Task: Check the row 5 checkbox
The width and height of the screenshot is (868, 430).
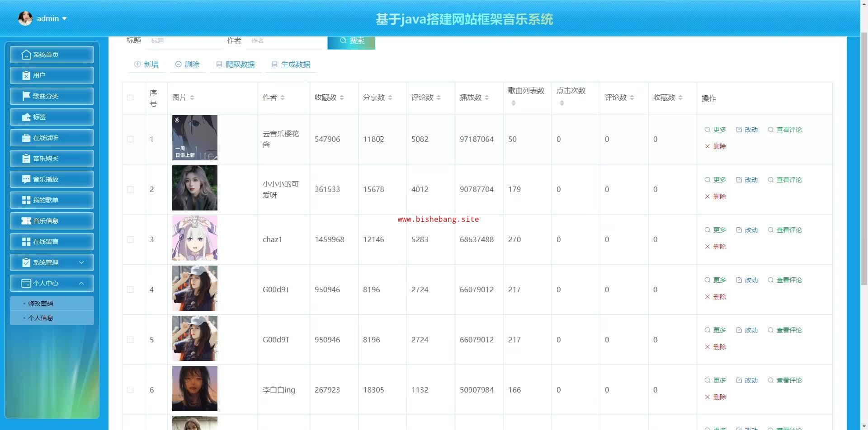Action: pos(130,340)
